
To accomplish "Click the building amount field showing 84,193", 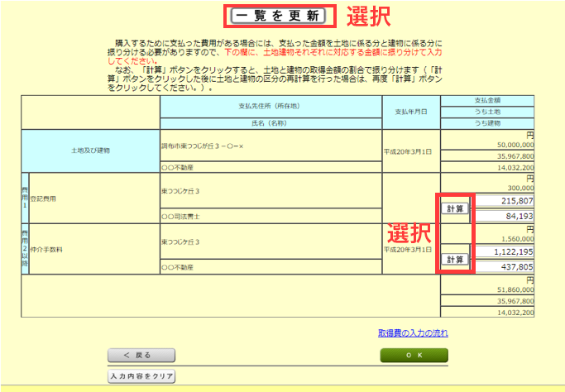I will [503, 218].
